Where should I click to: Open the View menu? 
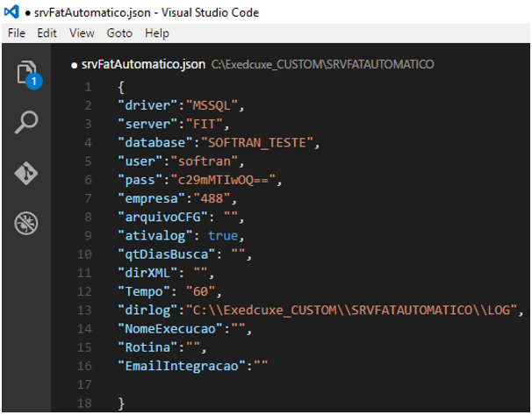(82, 33)
